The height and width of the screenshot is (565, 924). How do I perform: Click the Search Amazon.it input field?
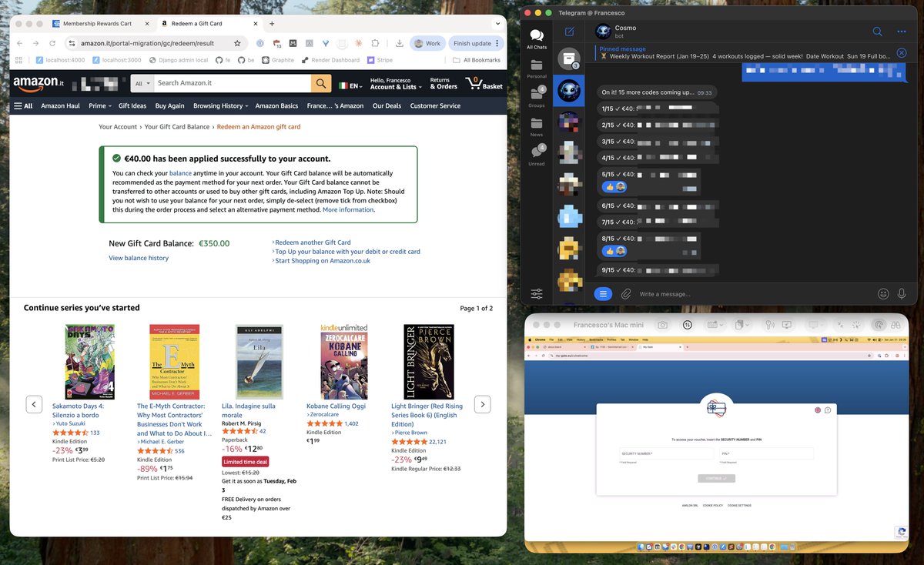233,83
